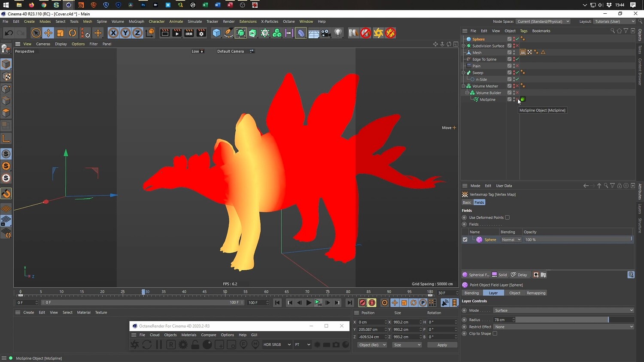Click the MoSpline object's green tag
The width and height of the screenshot is (644, 362).
523,100
